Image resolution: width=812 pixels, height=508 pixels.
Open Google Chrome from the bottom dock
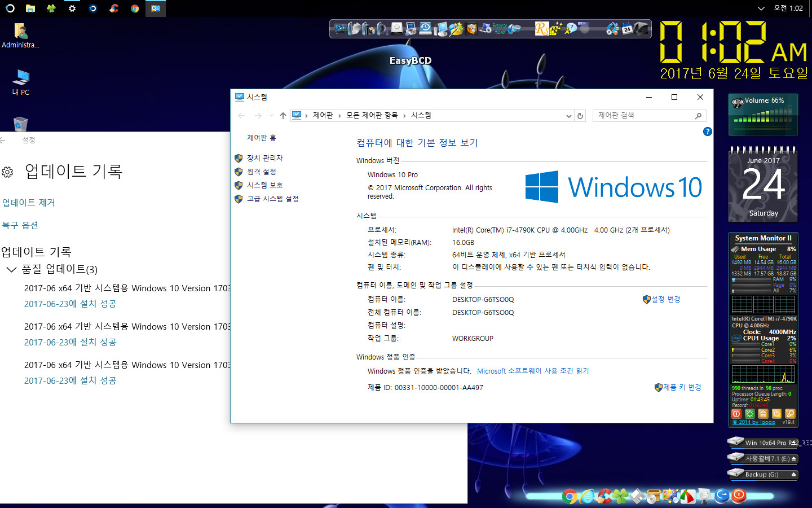570,496
